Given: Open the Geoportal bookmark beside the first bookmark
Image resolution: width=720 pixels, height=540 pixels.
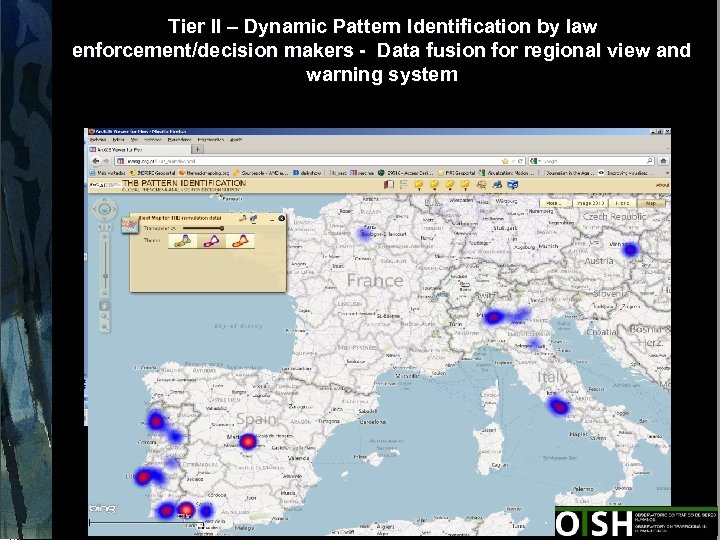Looking at the screenshot, I should coord(152,173).
